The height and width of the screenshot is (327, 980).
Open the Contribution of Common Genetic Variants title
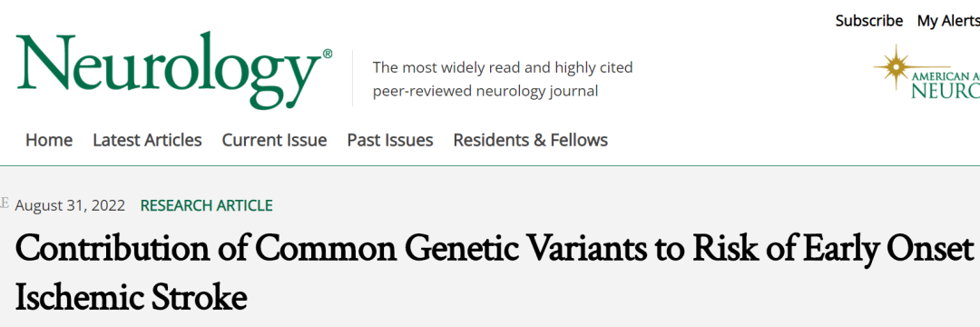(495, 250)
